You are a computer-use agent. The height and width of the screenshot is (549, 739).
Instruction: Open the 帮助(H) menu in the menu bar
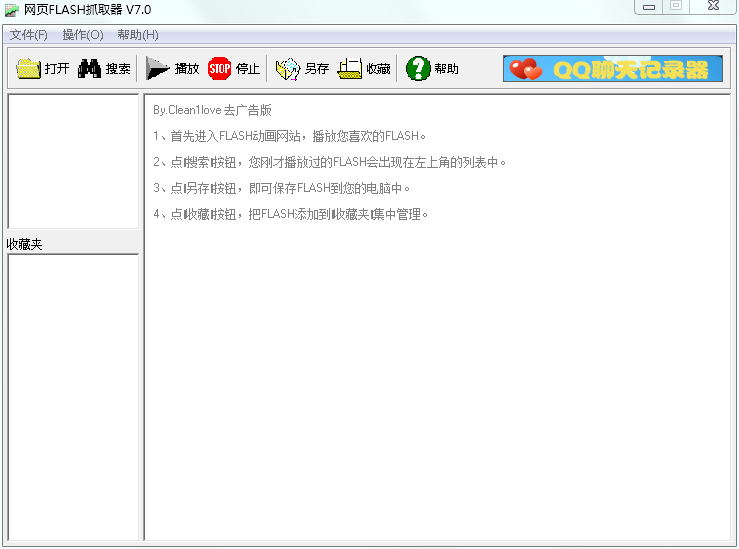137,35
